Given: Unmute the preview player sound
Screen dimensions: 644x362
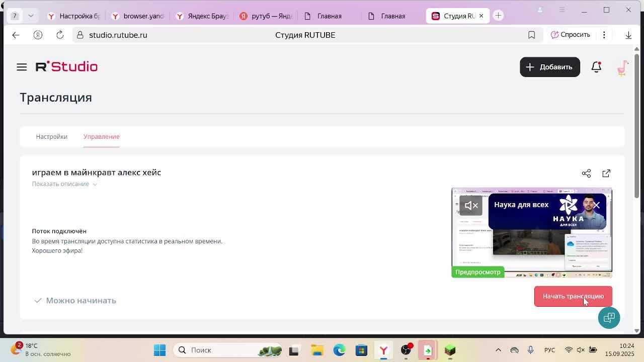Looking at the screenshot, I should tap(471, 205).
